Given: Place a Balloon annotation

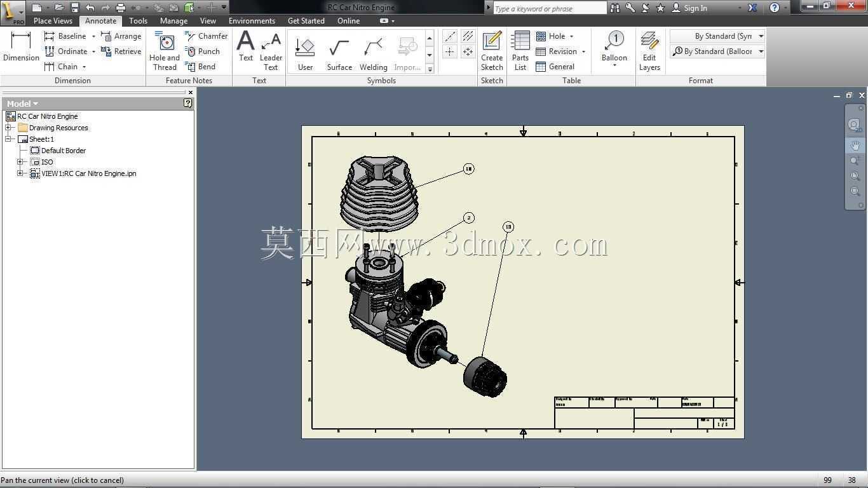Looking at the screenshot, I should (x=614, y=46).
